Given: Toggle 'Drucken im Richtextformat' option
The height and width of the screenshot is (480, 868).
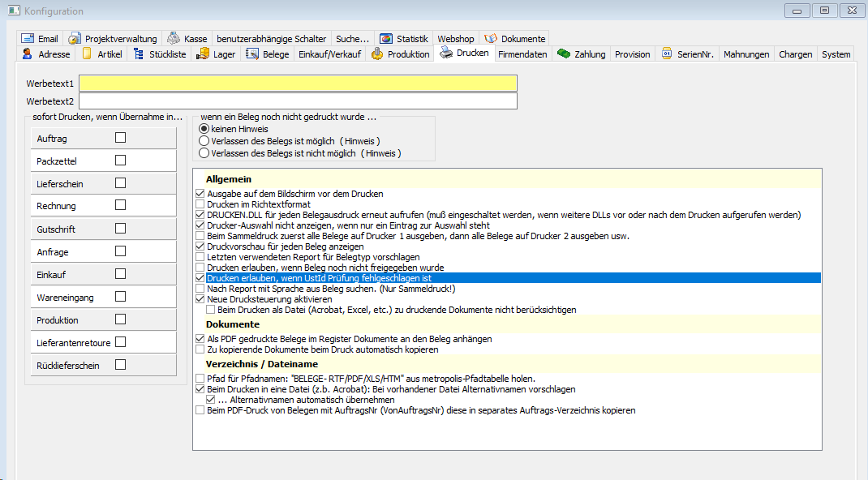Looking at the screenshot, I should [x=200, y=204].
